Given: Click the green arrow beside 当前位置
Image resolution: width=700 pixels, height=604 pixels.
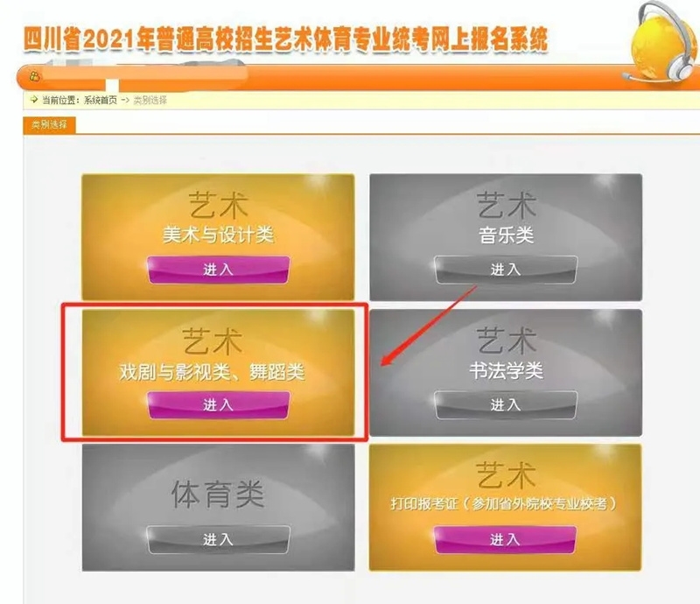Looking at the screenshot, I should 34,100.
